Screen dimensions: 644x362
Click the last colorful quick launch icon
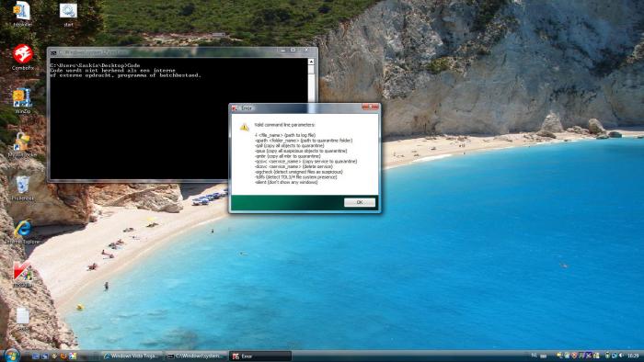click(73, 356)
